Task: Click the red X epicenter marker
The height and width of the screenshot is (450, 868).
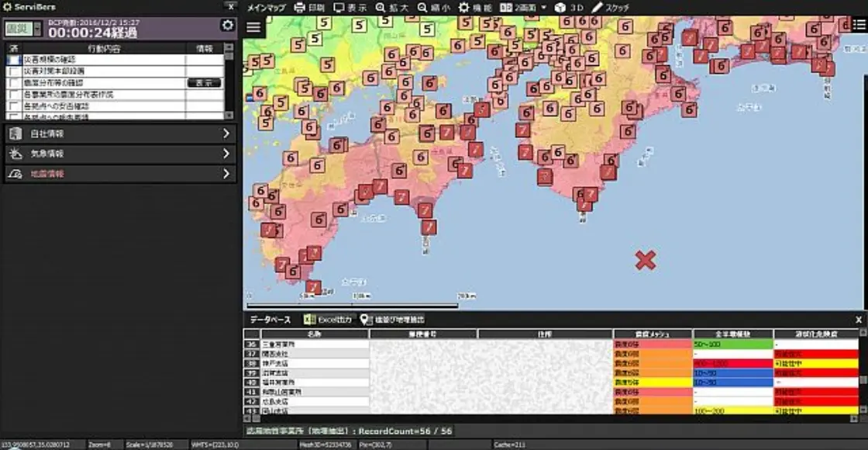Action: pos(645,261)
